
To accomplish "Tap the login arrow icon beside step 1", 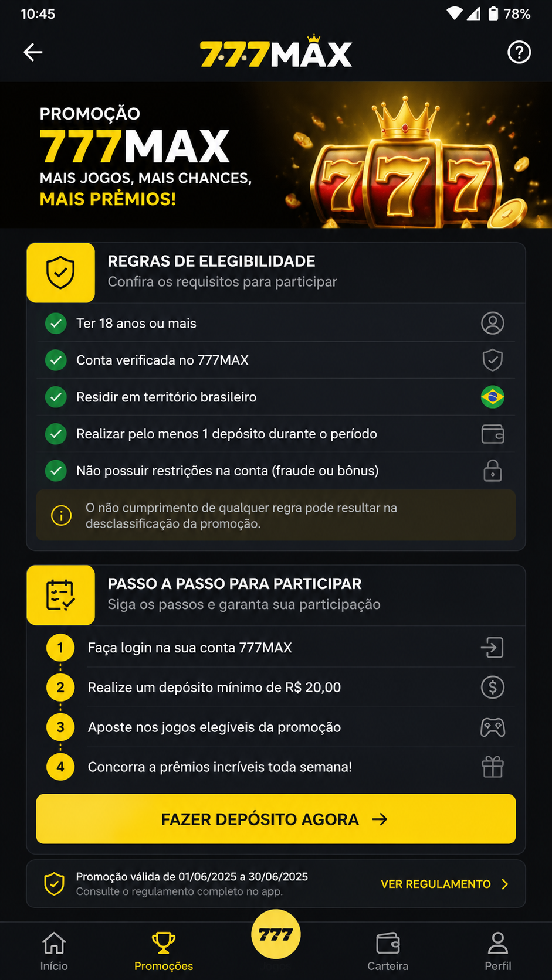I will click(492, 648).
